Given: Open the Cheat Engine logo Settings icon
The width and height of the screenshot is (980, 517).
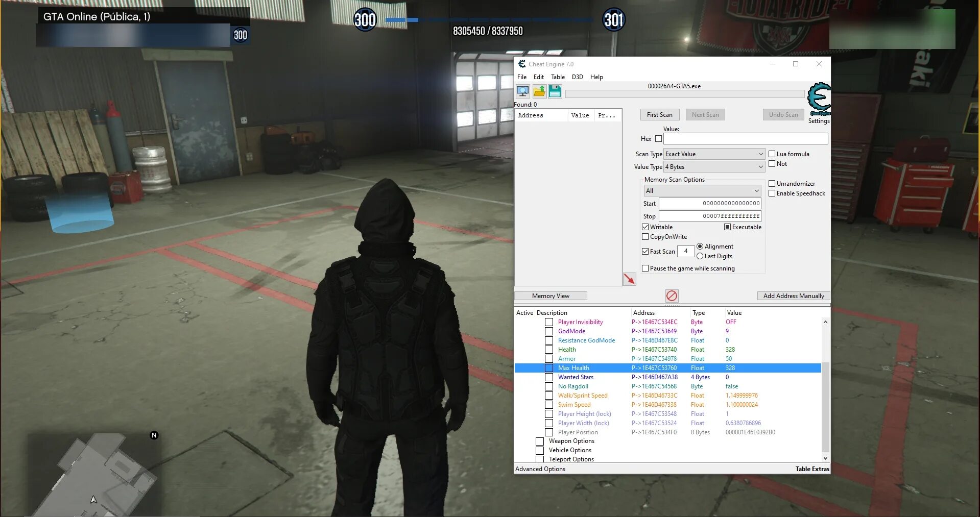Looking at the screenshot, I should [x=819, y=100].
